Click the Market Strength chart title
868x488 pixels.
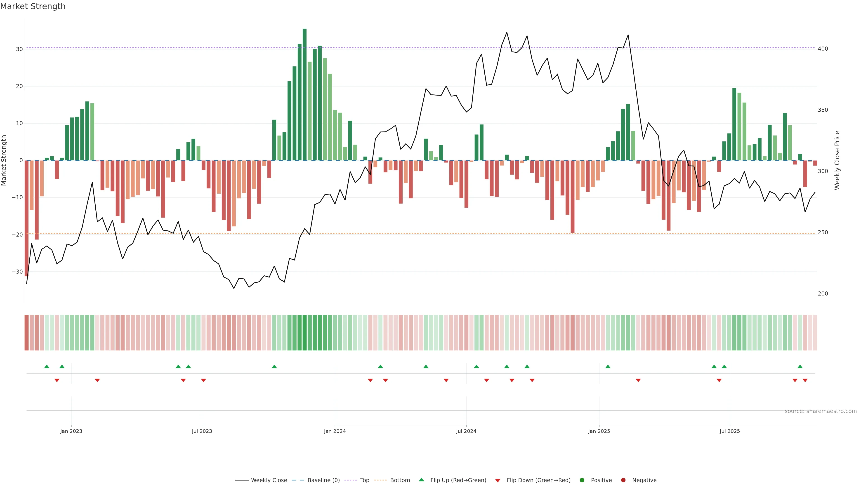[x=33, y=6]
